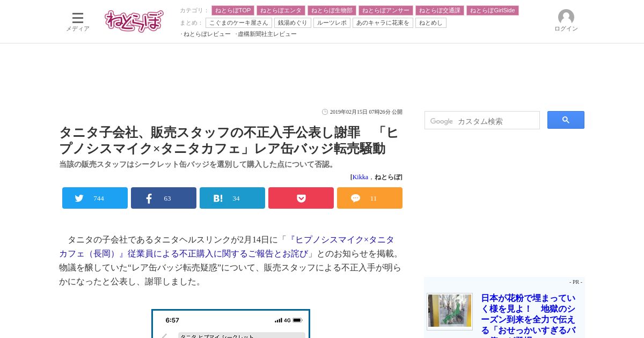
Task: Open 銭湯めぐり summary
Action: point(293,23)
